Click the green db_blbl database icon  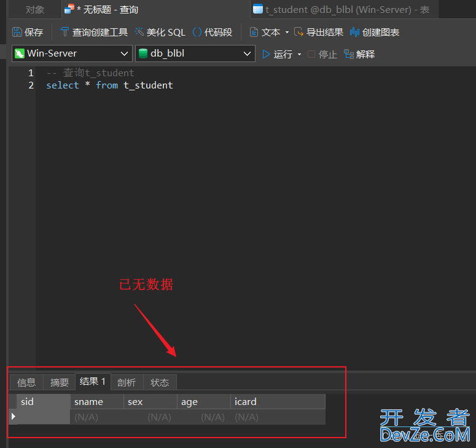tap(143, 53)
